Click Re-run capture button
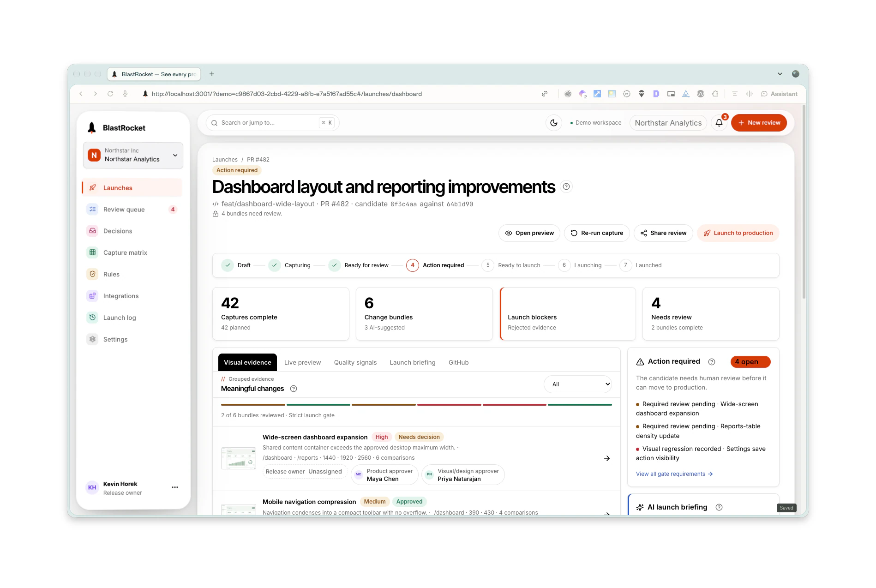 point(597,233)
